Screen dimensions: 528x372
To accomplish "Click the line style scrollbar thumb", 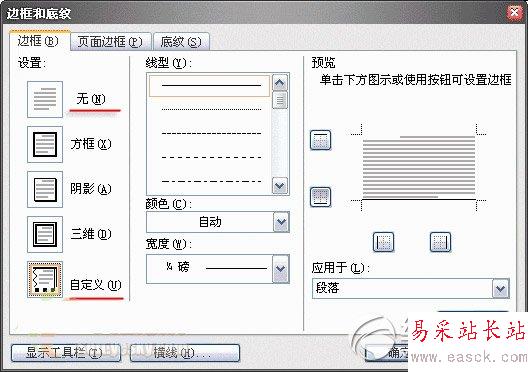I will coord(280,100).
